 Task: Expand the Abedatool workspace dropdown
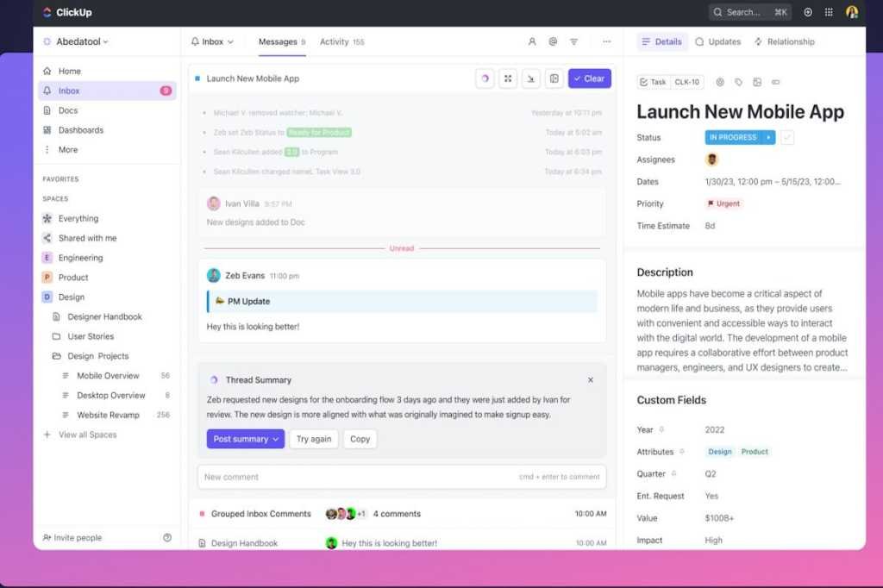point(76,41)
